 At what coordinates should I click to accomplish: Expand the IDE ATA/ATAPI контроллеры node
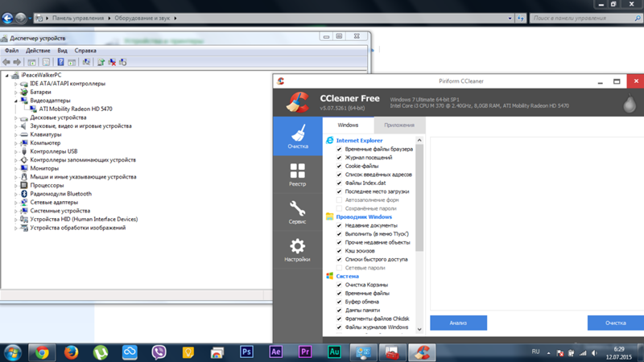coord(16,84)
